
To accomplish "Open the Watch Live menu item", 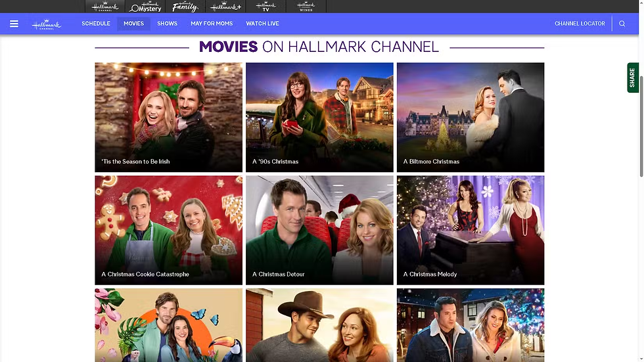I will [262, 24].
